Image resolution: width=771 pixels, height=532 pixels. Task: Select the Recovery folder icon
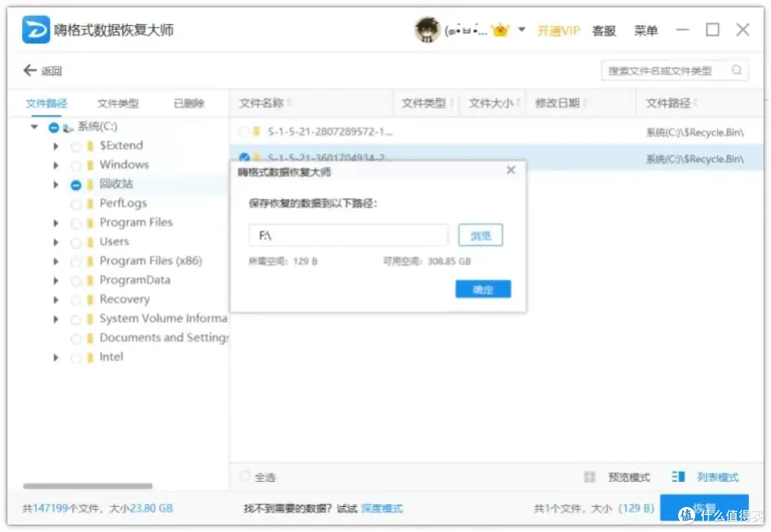pos(90,299)
